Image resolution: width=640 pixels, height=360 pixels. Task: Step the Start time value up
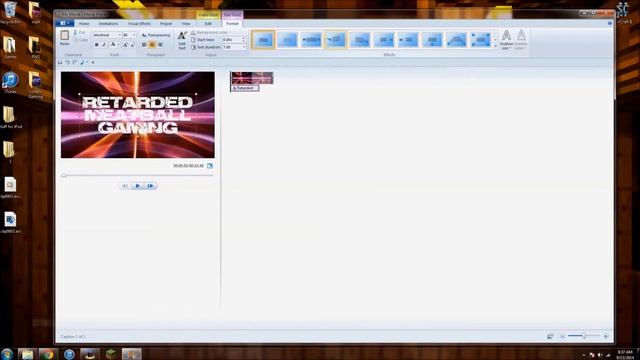(x=244, y=38)
